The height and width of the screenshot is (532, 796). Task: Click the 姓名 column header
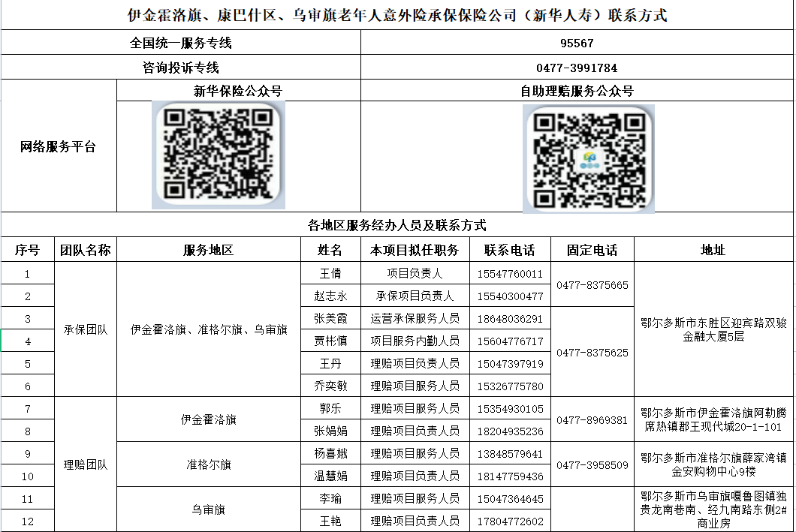click(330, 250)
